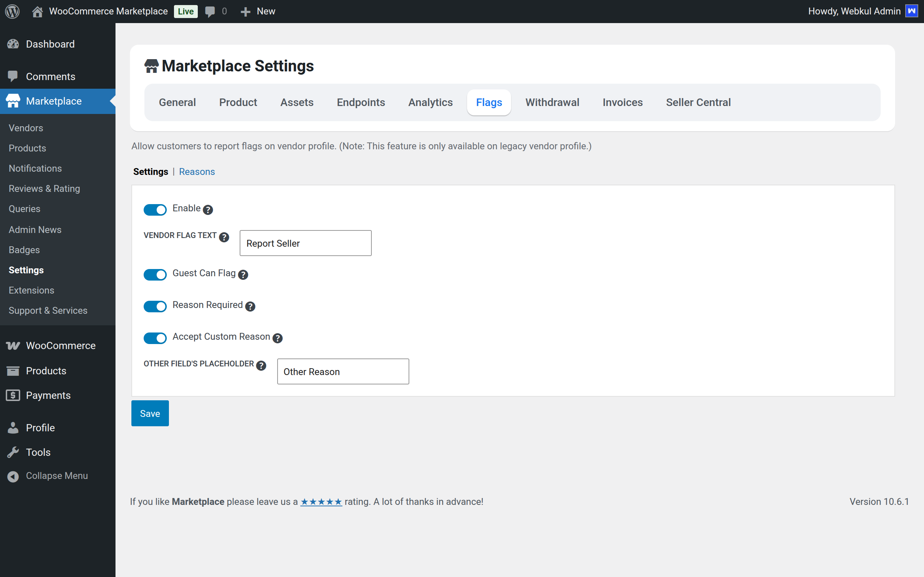
Task: Turn off the Guest Can Flag switch
Action: [x=155, y=274]
